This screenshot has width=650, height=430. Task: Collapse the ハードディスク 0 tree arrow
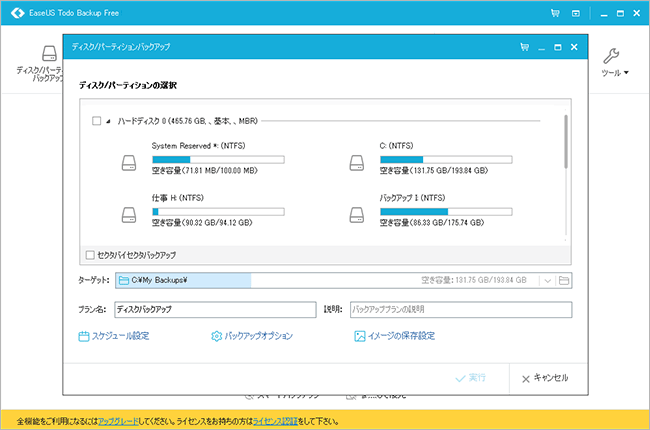108,121
